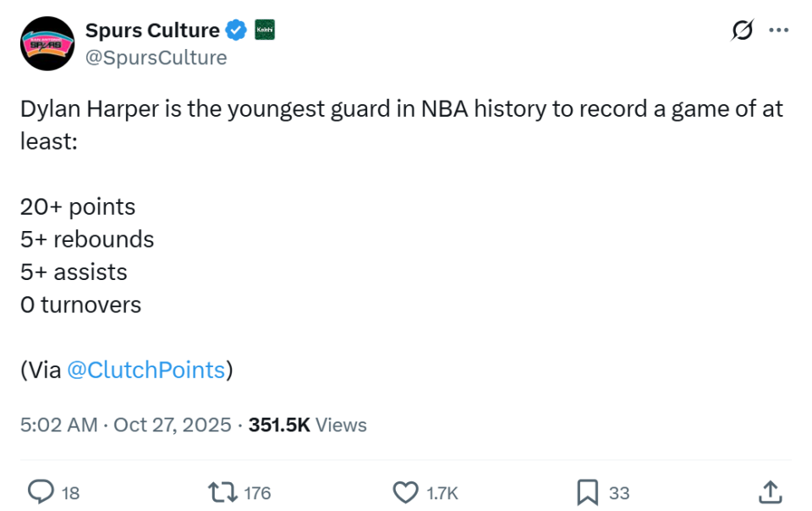Click the Spurs Culture display name
Image resolution: width=812 pixels, height=511 pixels.
[x=152, y=30]
